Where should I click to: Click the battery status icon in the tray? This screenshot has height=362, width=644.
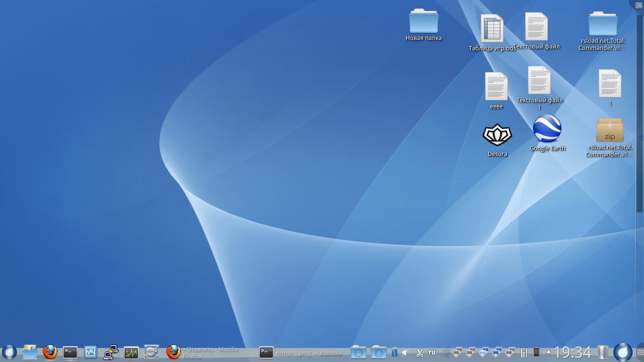point(523,352)
